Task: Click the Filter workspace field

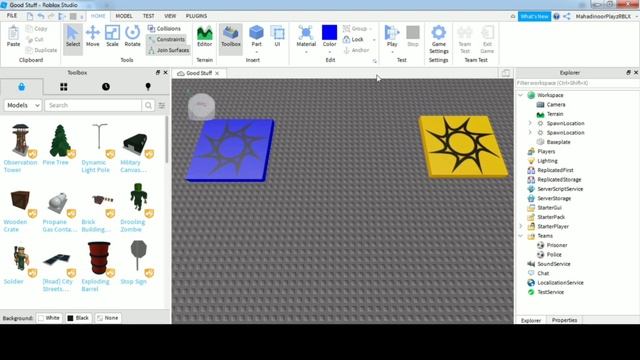Action: point(577,83)
